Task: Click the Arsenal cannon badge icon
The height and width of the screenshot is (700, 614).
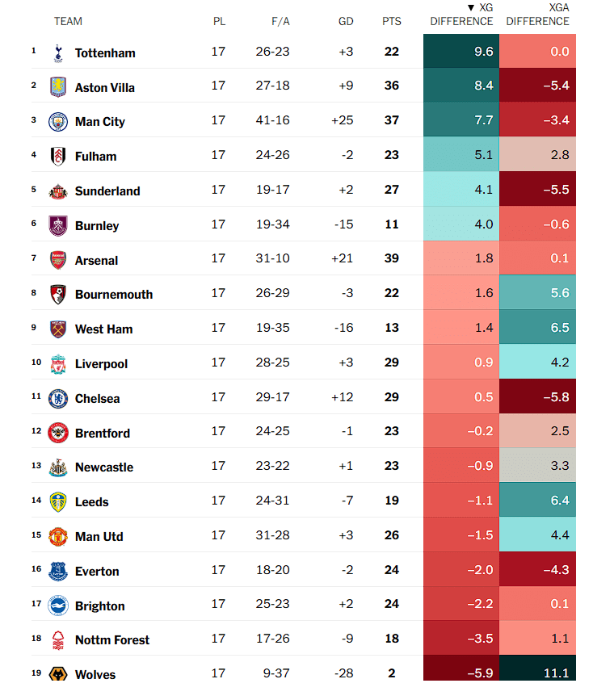Action: click(x=57, y=260)
